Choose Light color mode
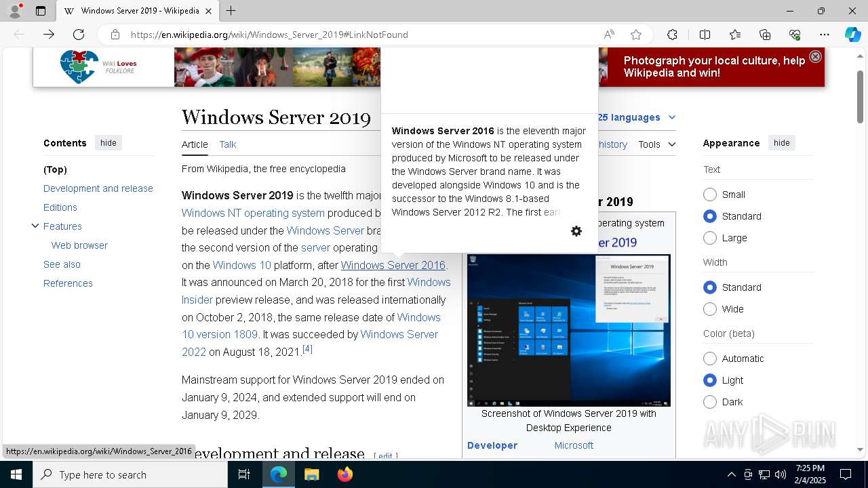868x488 pixels. (710, 380)
